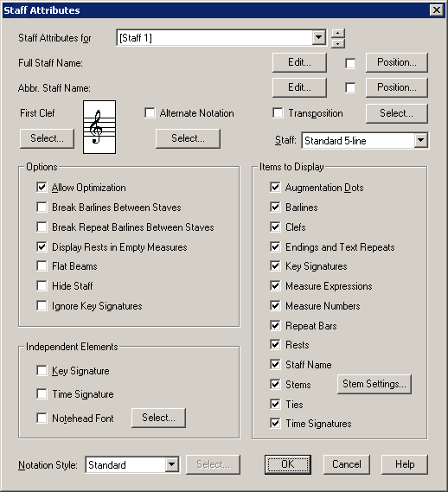Viewport: 448px width, 492px height.
Task: Open the Staff Attributes for dropdown
Action: coord(318,38)
